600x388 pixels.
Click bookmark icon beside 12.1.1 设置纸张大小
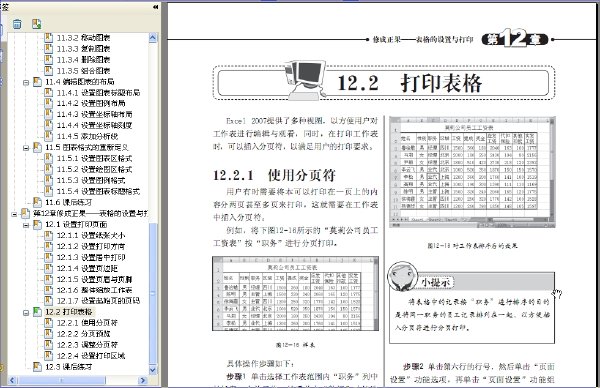(49, 235)
